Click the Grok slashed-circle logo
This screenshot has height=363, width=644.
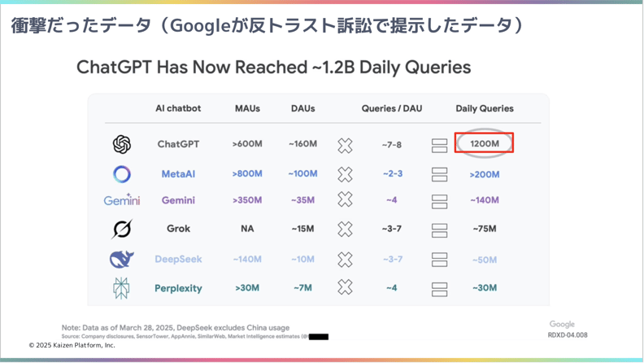122,229
